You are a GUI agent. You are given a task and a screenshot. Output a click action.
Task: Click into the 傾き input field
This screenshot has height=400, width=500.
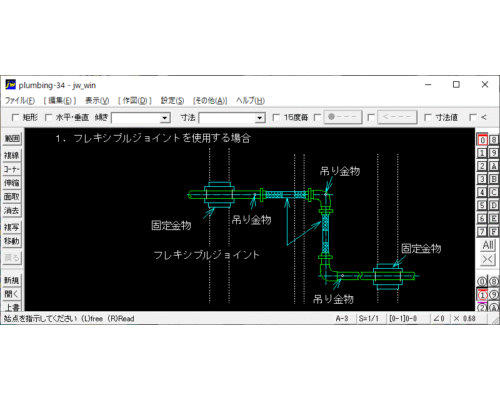tap(136, 118)
